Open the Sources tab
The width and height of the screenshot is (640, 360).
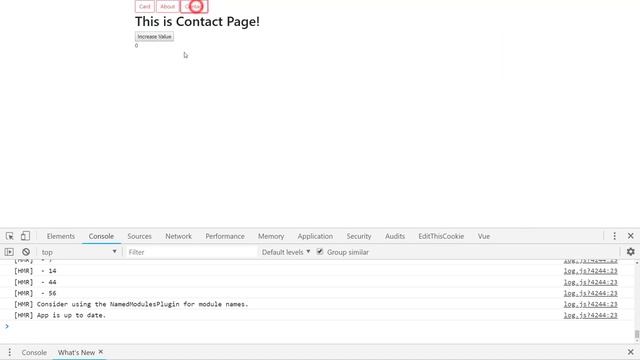click(139, 236)
